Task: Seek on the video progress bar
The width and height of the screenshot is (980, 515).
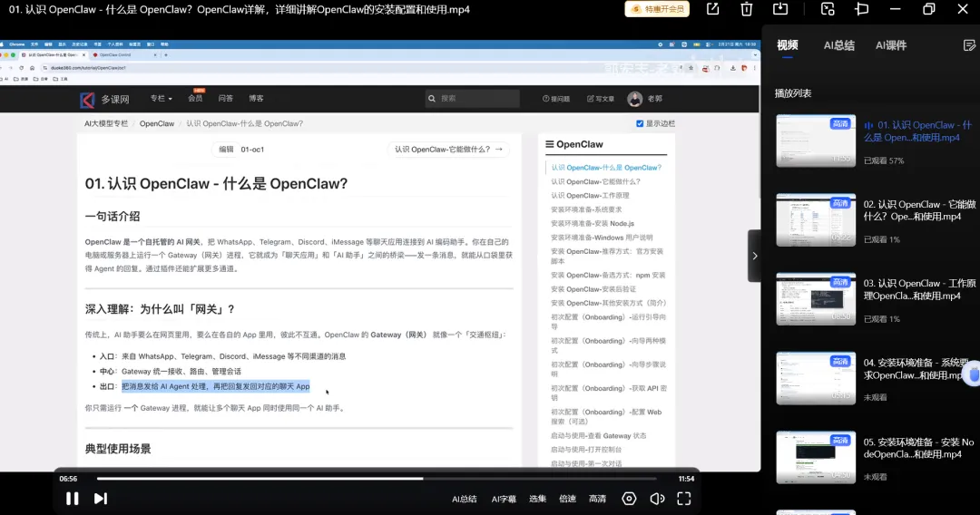Action: (x=377, y=479)
